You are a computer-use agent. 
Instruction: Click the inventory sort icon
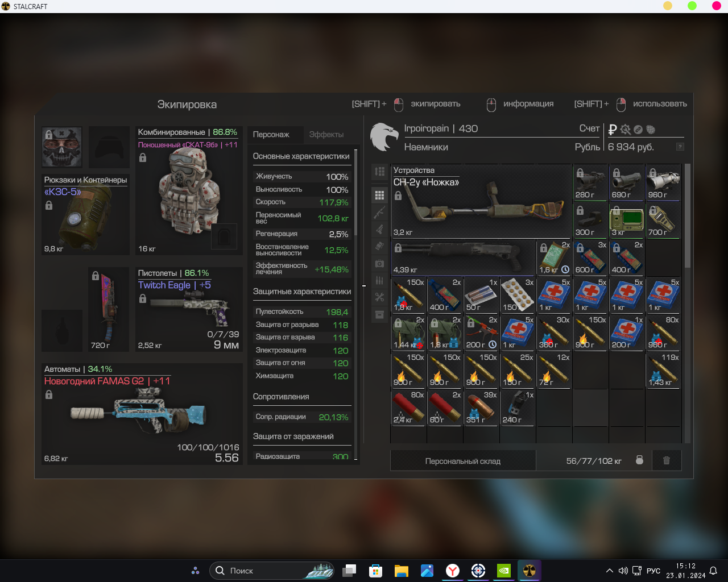click(x=379, y=172)
